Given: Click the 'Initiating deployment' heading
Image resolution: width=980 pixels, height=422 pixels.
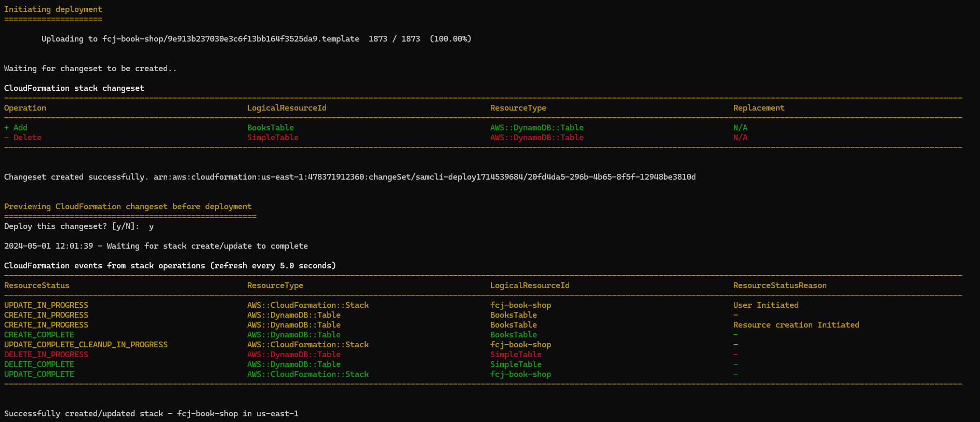Looking at the screenshot, I should (x=53, y=9).
